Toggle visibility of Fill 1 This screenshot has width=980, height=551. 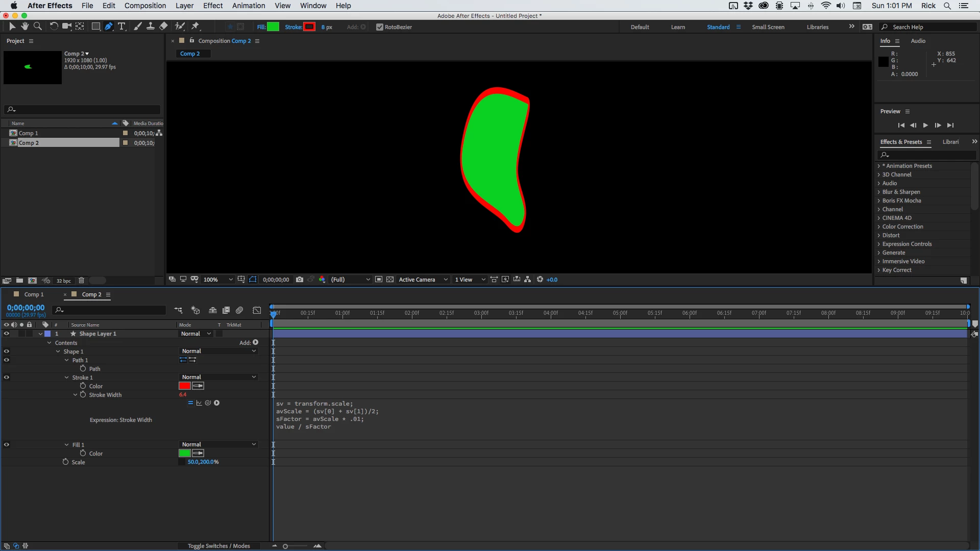point(7,445)
